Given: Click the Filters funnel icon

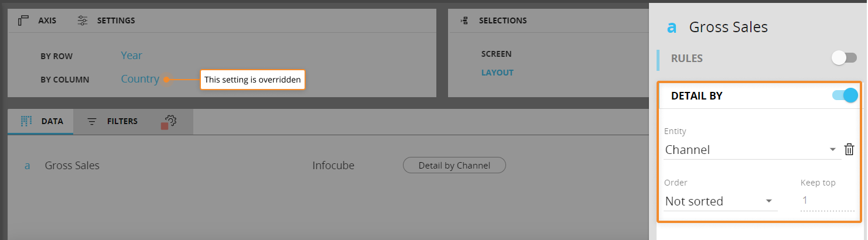Looking at the screenshot, I should pos(92,122).
